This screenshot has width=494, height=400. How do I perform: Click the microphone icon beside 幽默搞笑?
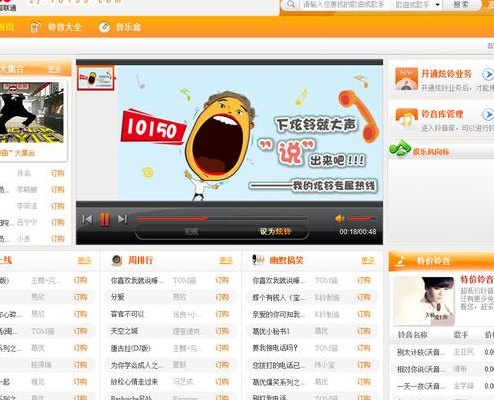click(x=258, y=260)
